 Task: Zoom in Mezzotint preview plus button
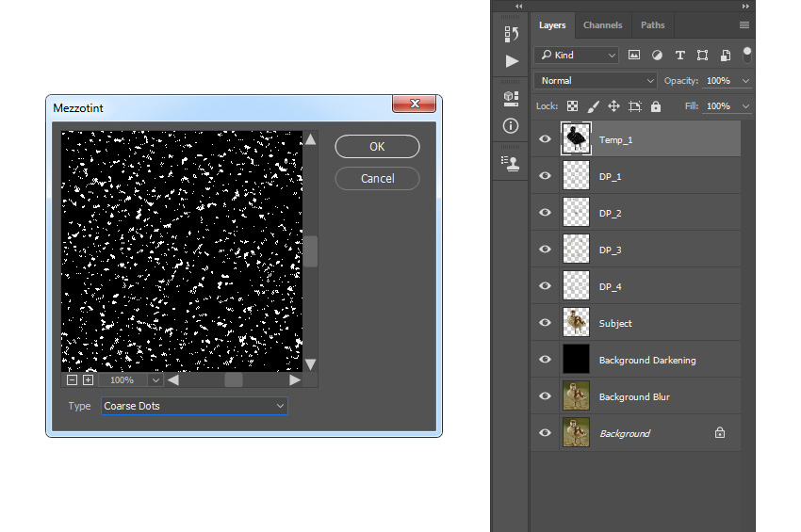coord(88,379)
